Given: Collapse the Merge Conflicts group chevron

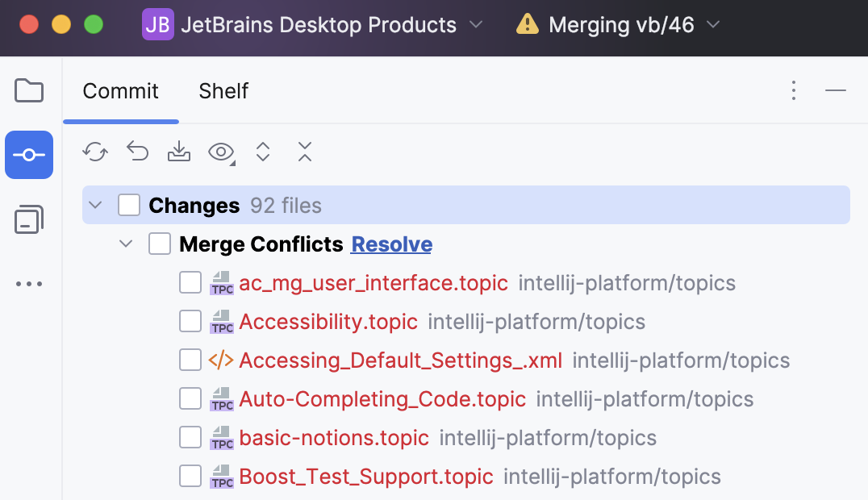Looking at the screenshot, I should click(x=125, y=244).
